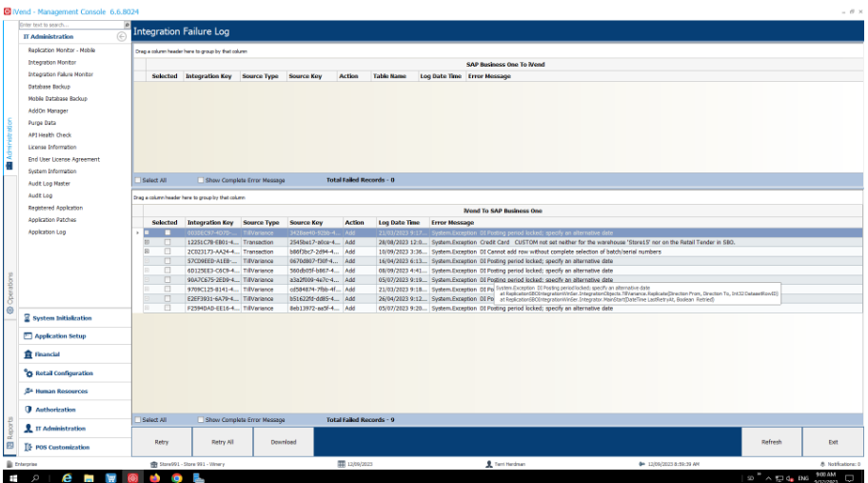Click the System Initialization hourglass icon
868x483 pixels.
pos(27,318)
